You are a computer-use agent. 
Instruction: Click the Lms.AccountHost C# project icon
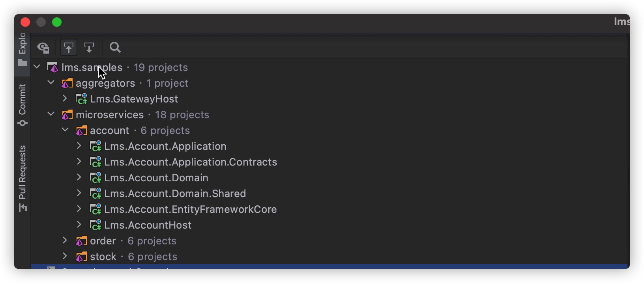pos(95,225)
